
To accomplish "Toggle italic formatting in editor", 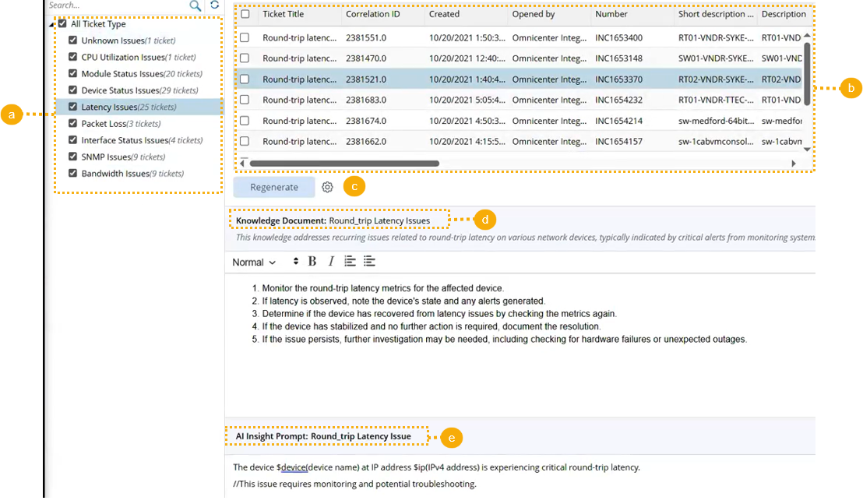I will (x=331, y=262).
